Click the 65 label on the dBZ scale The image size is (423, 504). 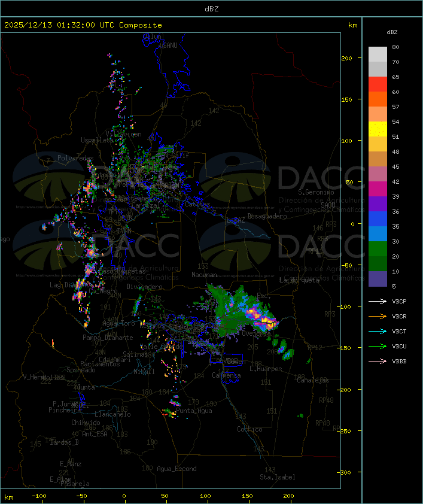(395, 77)
